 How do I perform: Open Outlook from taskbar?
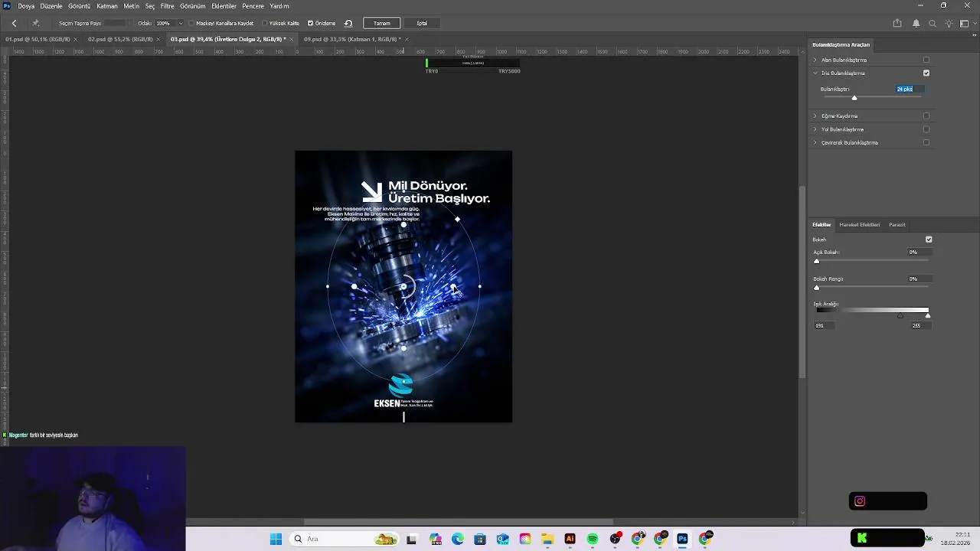point(502,539)
